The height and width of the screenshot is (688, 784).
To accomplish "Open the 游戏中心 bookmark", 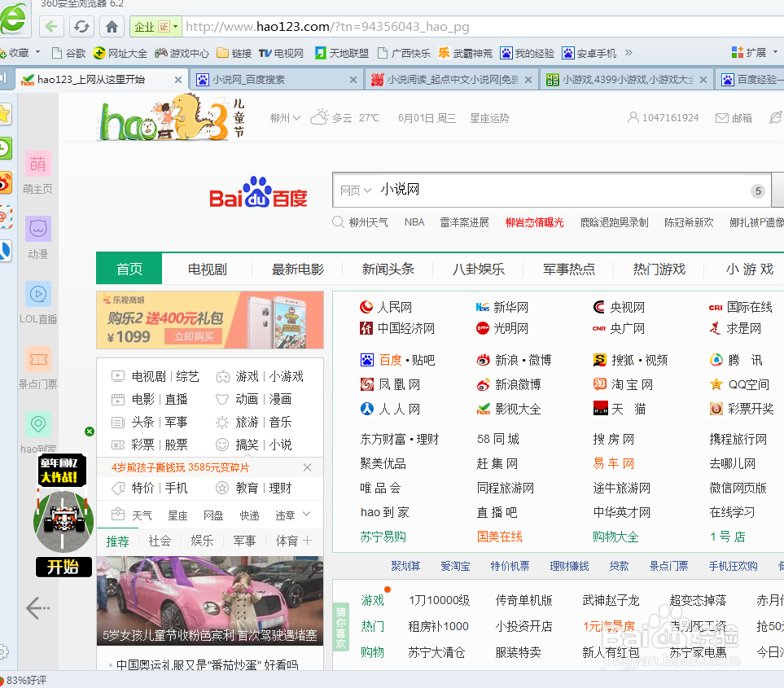I will coord(182,53).
